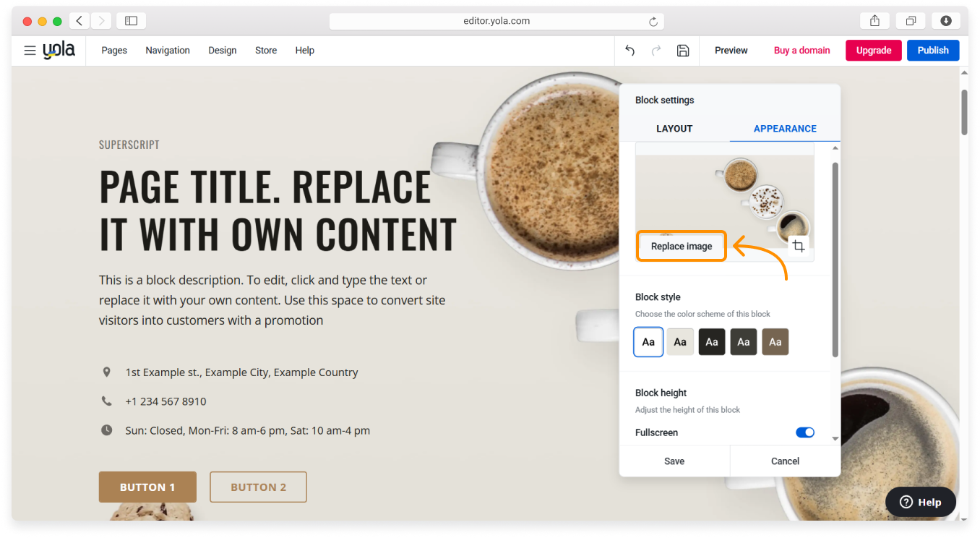This screenshot has height=538, width=980.
Task: Click the browser address bar
Action: (497, 21)
